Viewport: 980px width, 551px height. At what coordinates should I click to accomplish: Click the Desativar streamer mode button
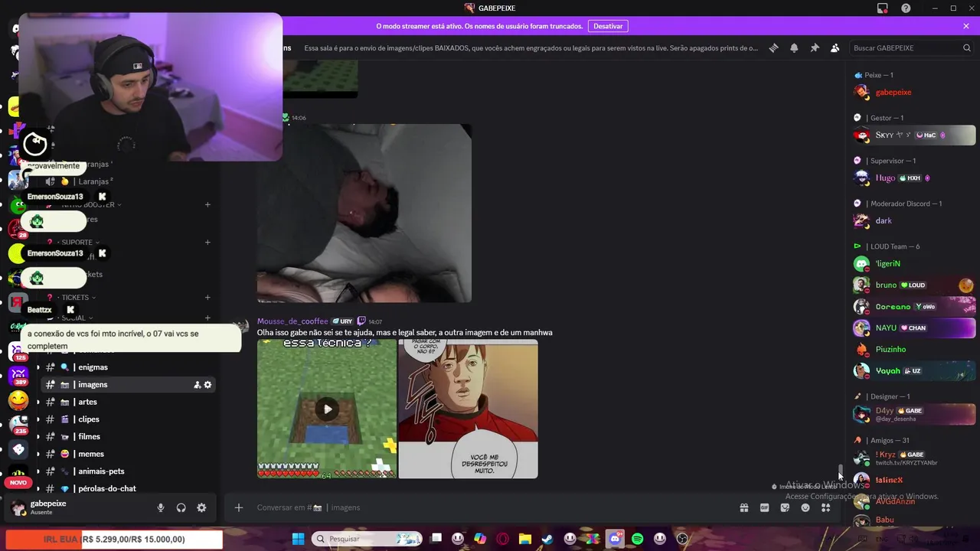[608, 26]
